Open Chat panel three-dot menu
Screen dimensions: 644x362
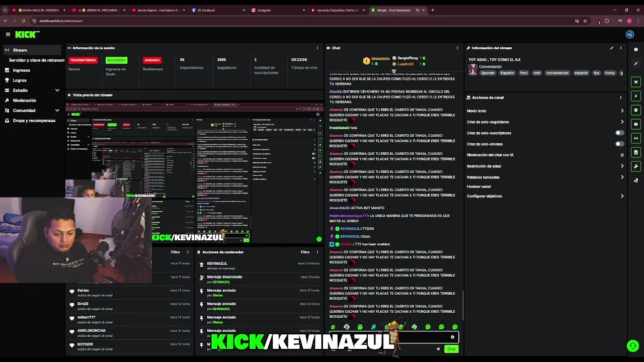(457, 48)
